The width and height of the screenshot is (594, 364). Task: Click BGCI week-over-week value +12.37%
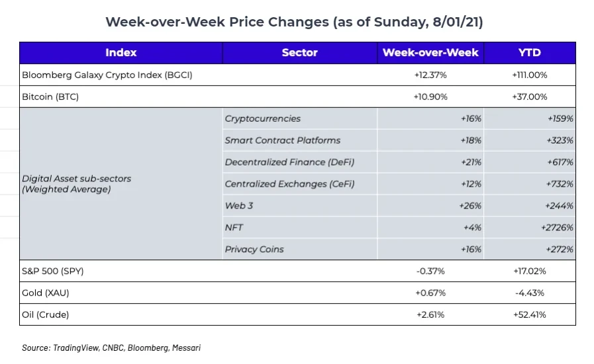430,75
